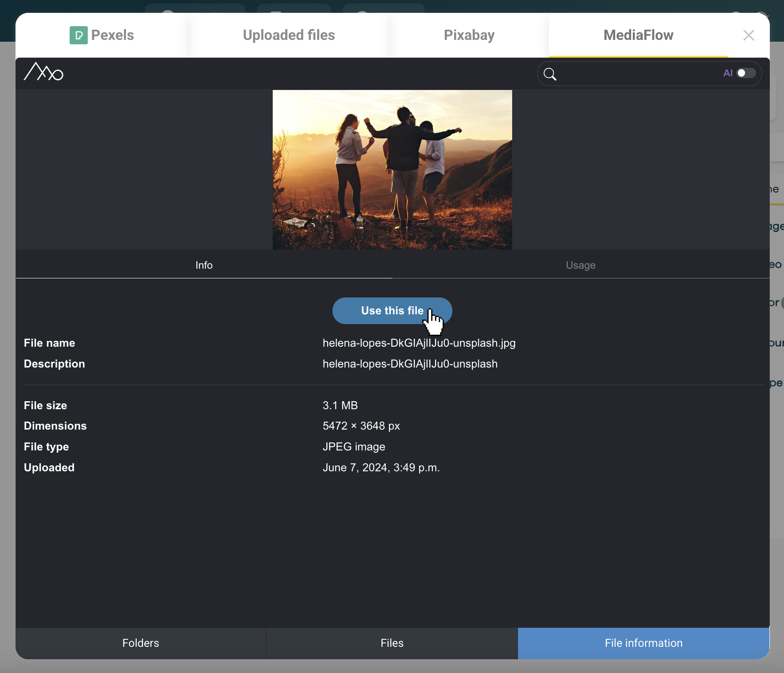Open the Pixabay tab
This screenshot has height=673, width=784.
[x=469, y=35]
